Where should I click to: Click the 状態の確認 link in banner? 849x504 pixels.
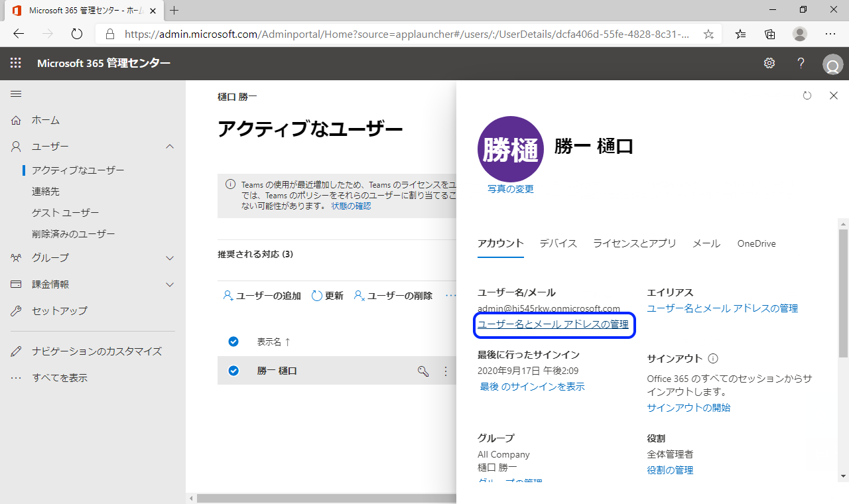click(352, 206)
